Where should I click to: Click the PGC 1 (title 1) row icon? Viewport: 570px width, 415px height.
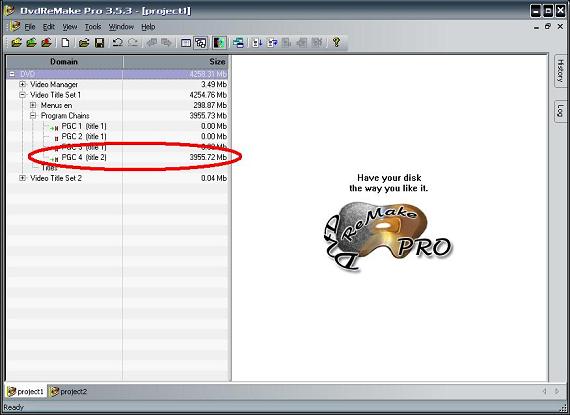coord(55,127)
